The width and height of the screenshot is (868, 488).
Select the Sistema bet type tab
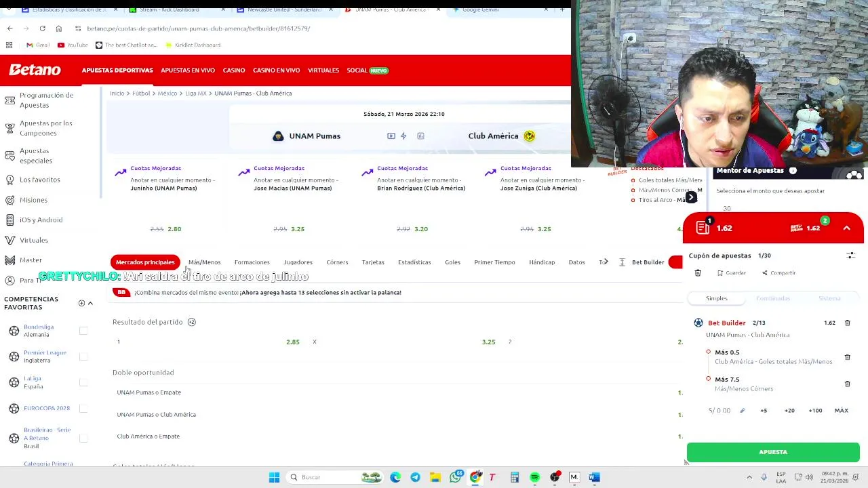[829, 298]
